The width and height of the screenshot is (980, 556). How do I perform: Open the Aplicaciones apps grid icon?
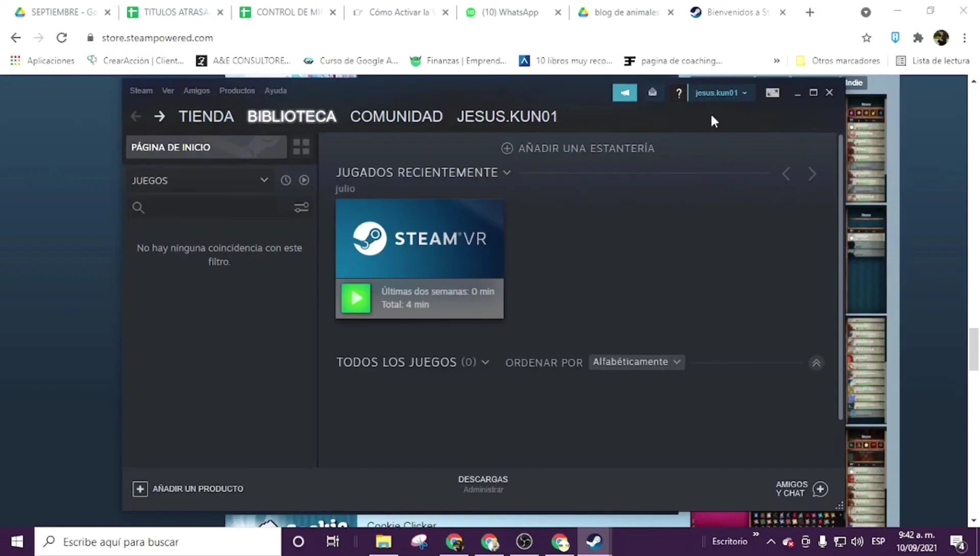point(15,61)
